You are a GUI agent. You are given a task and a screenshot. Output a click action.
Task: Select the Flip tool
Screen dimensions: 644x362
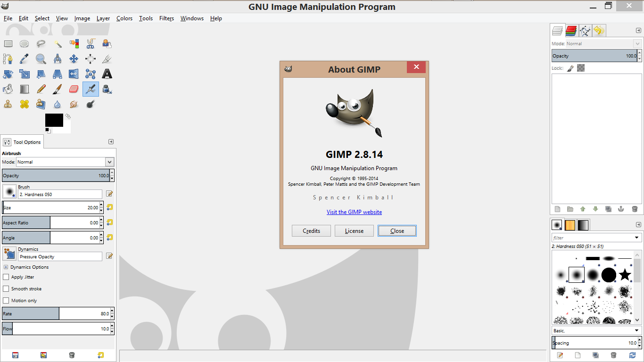(x=74, y=74)
